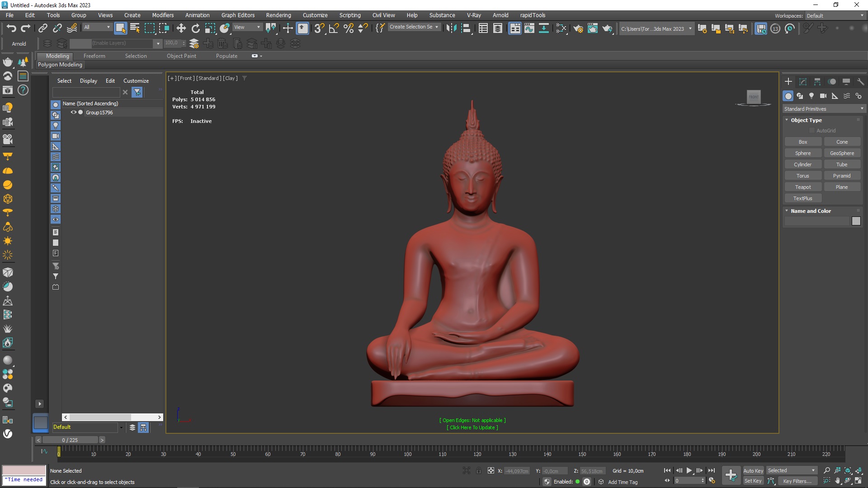Viewport: 868px width, 488px height.
Task: Select the Helpers category icon
Action: (835, 96)
